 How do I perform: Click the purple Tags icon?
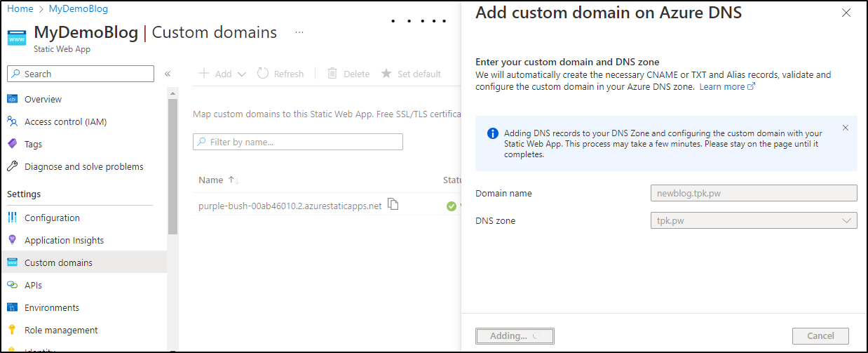[12, 144]
